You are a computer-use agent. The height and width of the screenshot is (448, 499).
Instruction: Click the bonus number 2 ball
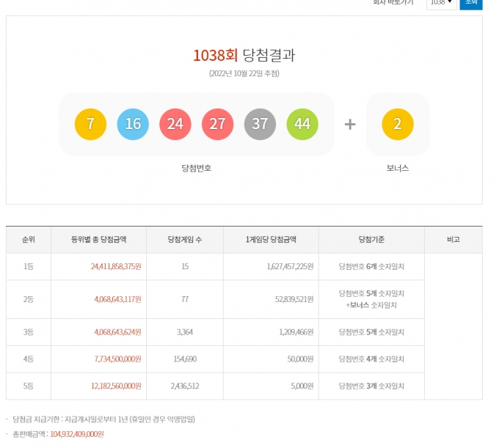[x=397, y=124]
